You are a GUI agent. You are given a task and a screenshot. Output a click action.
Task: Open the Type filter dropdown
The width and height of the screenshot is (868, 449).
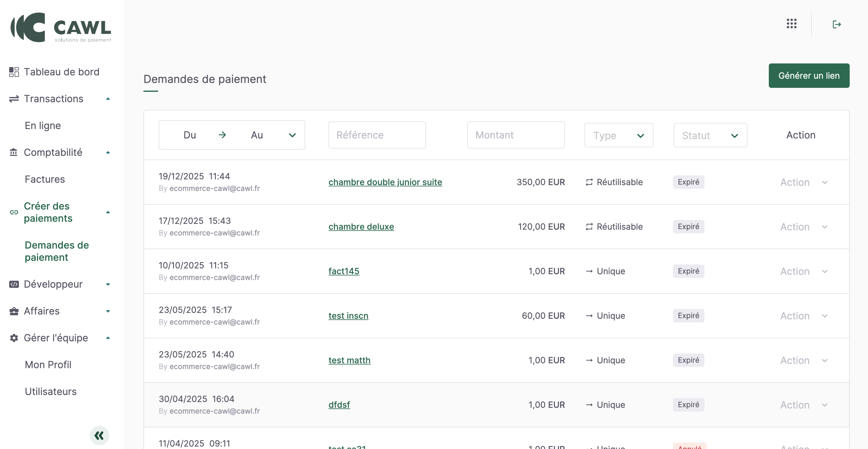[618, 135]
